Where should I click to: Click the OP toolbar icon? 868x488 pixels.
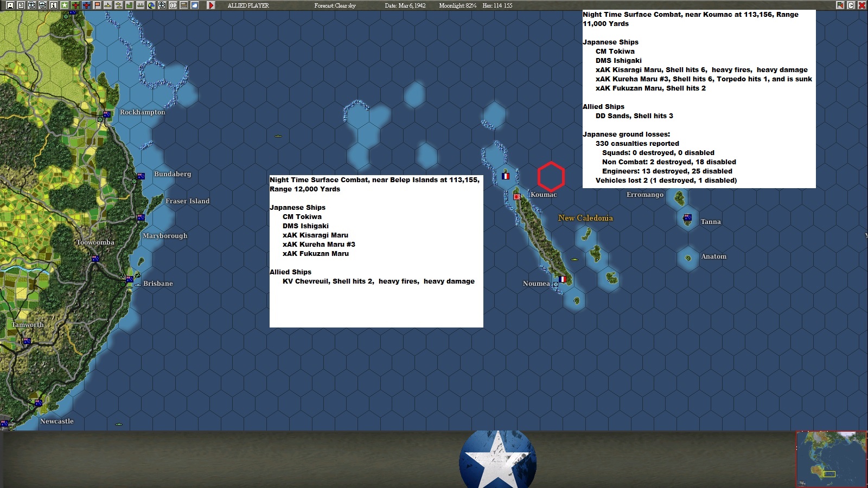click(173, 5)
